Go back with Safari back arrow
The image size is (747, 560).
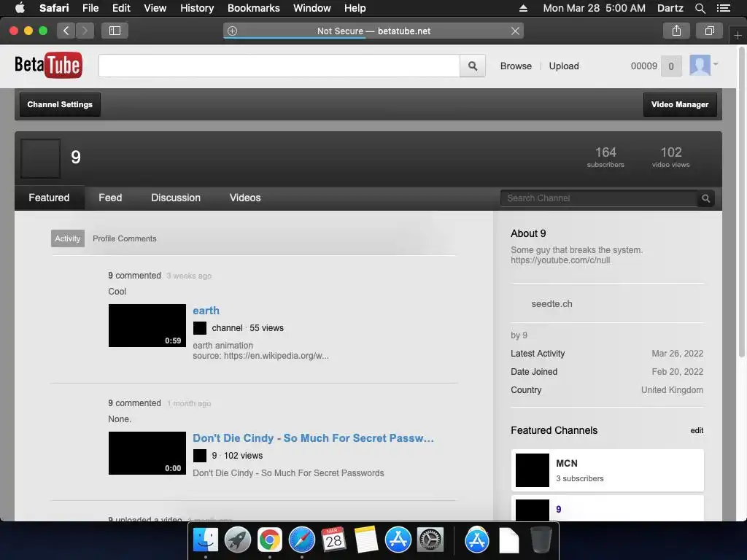click(x=66, y=31)
